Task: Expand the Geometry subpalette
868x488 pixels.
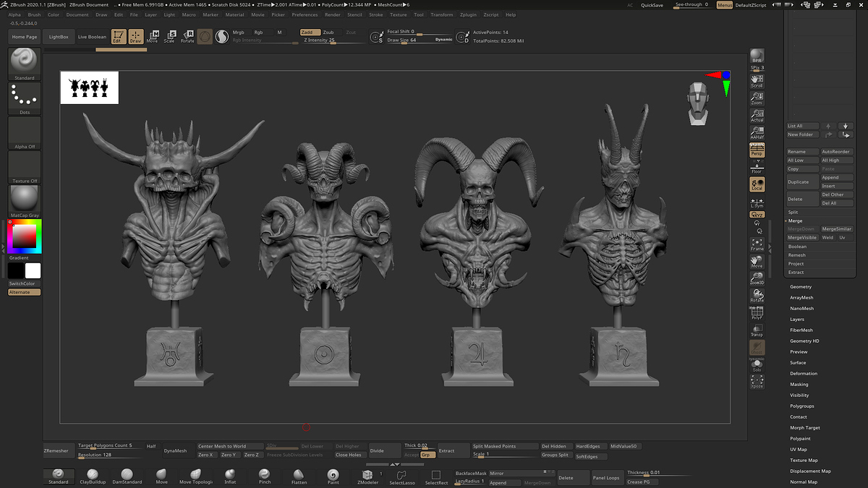Action: [801, 287]
